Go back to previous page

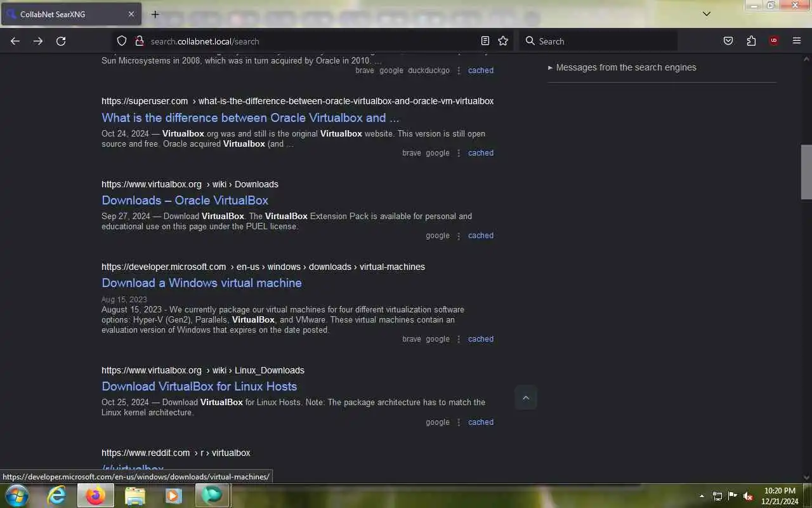coord(15,41)
